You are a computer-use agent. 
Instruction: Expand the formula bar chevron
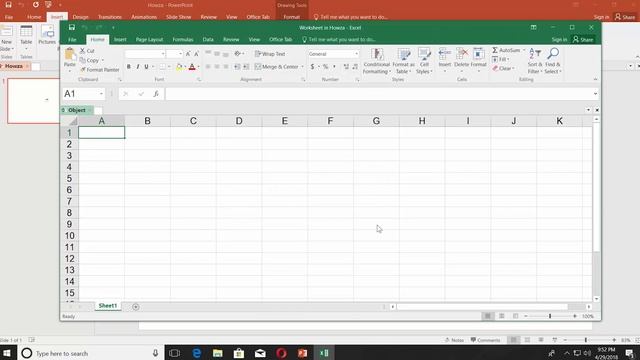(595, 94)
